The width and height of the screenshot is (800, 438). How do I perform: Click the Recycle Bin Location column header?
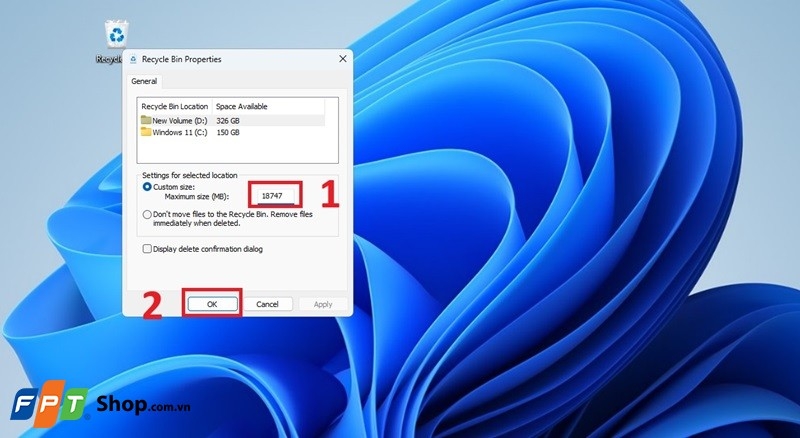[x=174, y=106]
